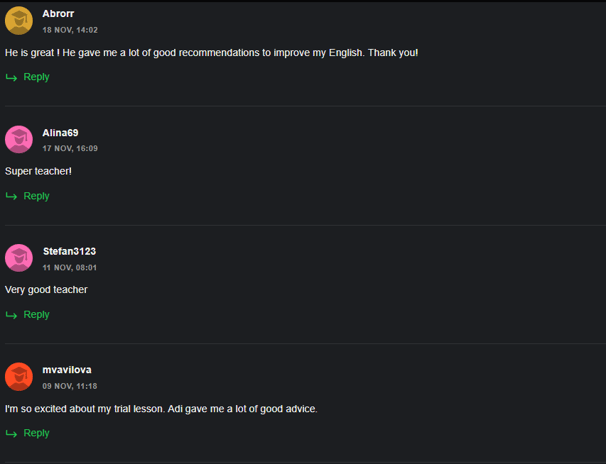Reply to the "Very good teacher" comment

[36, 314]
